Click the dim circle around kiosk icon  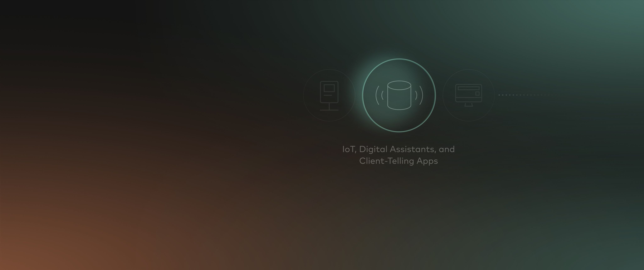click(x=303, y=95)
